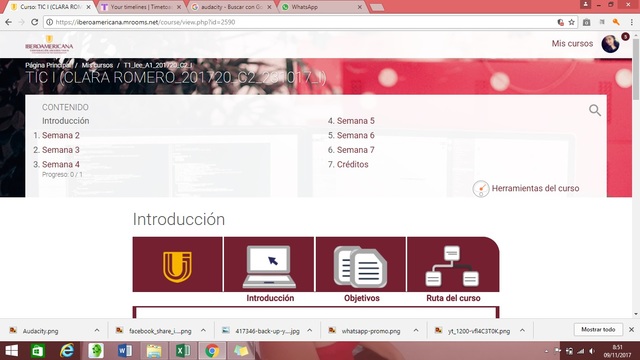The image size is (640, 360).
Task: Open Semana 3 section link
Action: (61, 150)
